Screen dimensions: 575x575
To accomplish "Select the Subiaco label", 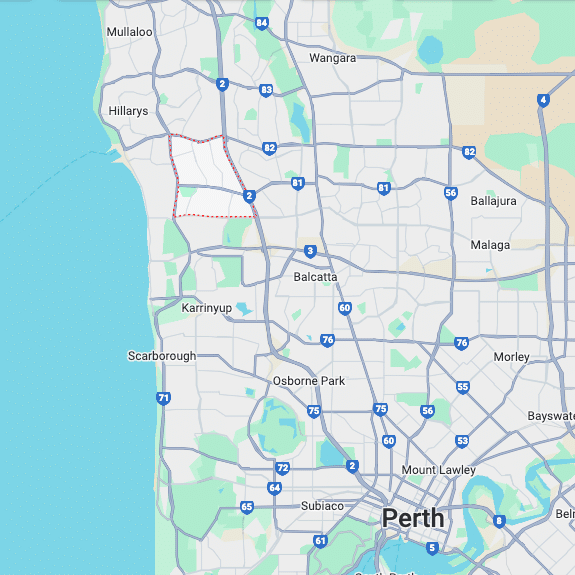I will click(322, 506).
